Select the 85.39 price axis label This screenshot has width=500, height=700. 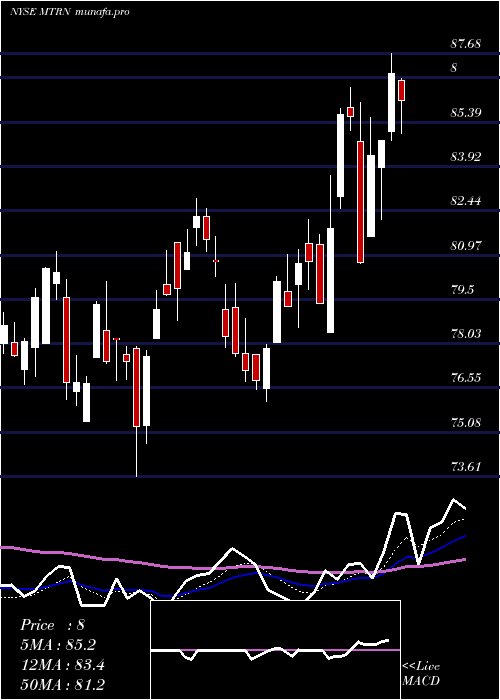point(466,112)
